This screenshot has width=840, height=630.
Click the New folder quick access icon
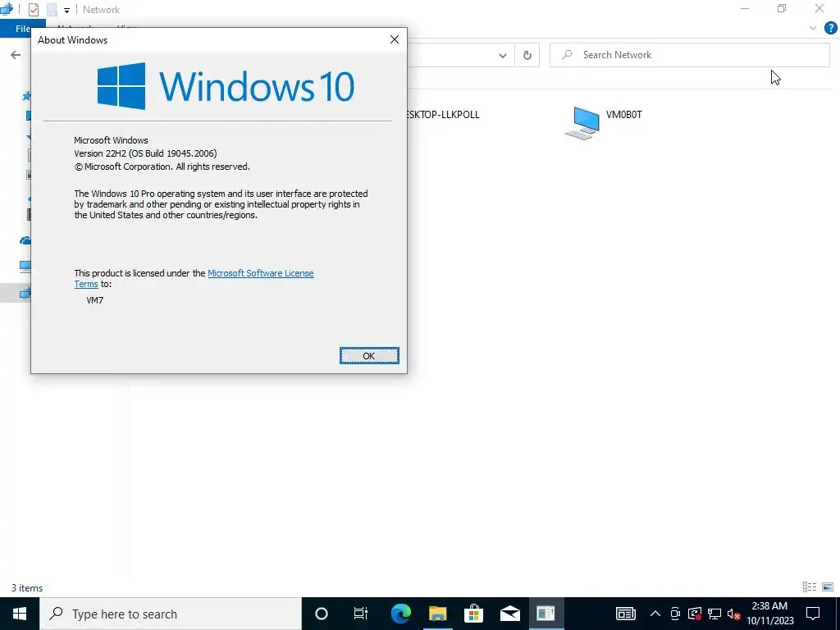(x=52, y=10)
